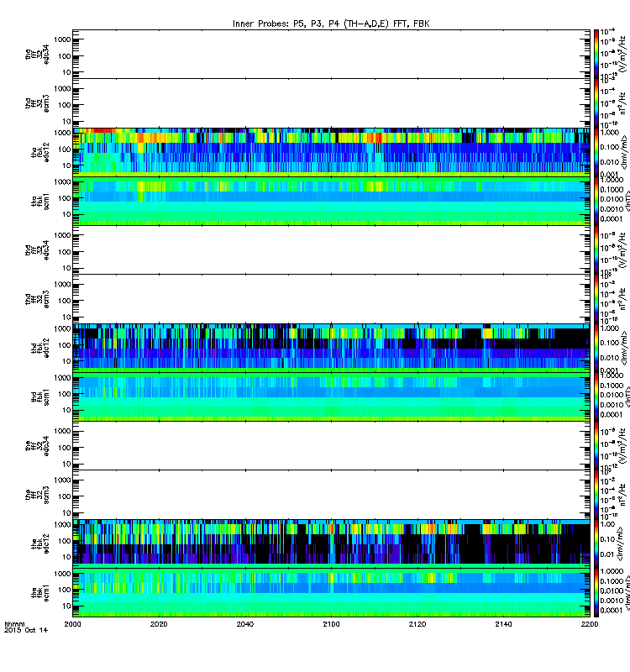The image size is (630, 672).
Task: Click the color bar beside thd fff edc34 panel
Action: click(x=596, y=249)
